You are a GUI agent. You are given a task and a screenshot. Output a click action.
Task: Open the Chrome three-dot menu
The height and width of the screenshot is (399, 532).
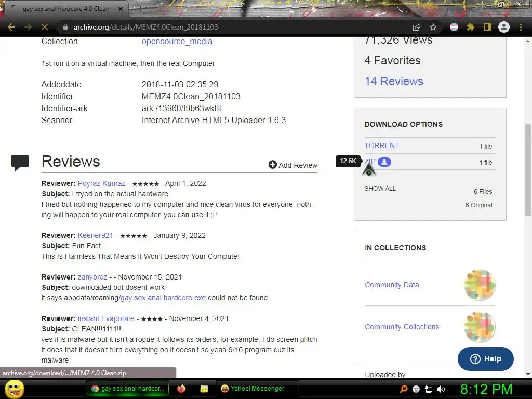(521, 27)
